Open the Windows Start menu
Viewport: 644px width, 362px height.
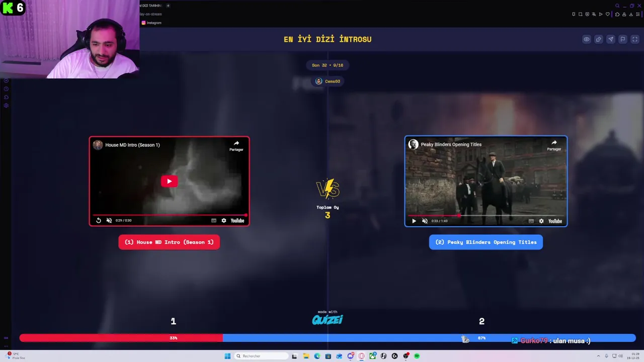click(x=227, y=356)
